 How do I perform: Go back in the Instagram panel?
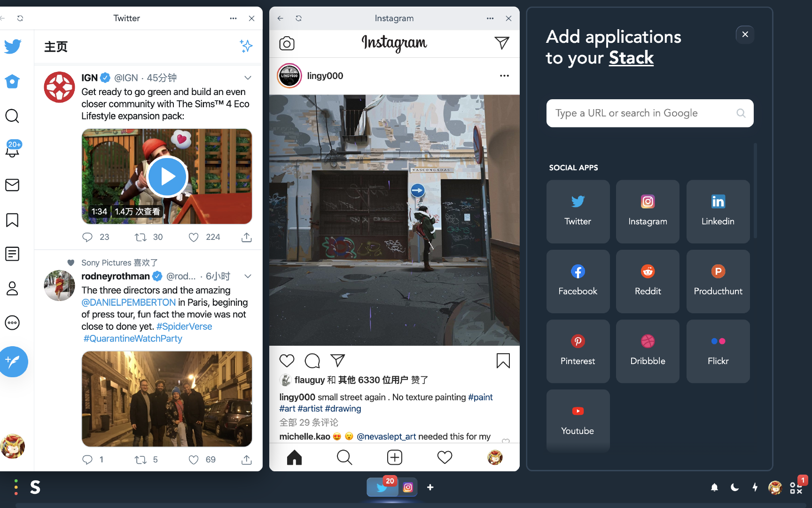pyautogui.click(x=281, y=18)
